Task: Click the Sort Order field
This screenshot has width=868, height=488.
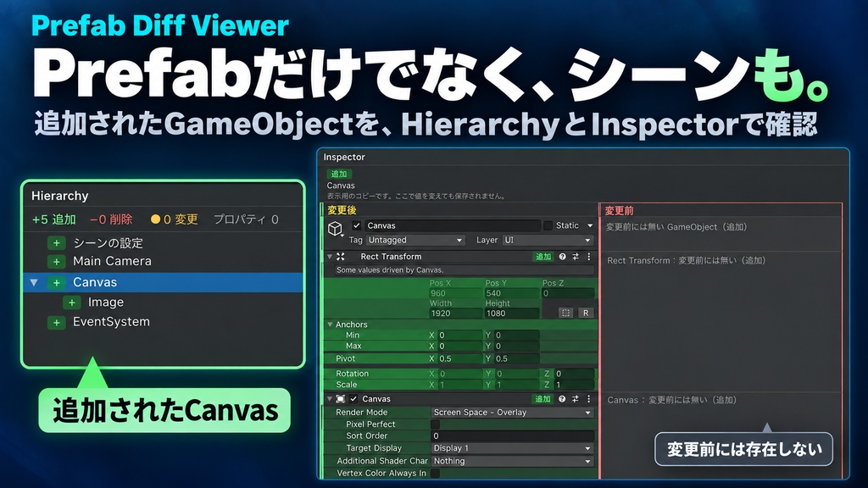Action: tap(512, 436)
